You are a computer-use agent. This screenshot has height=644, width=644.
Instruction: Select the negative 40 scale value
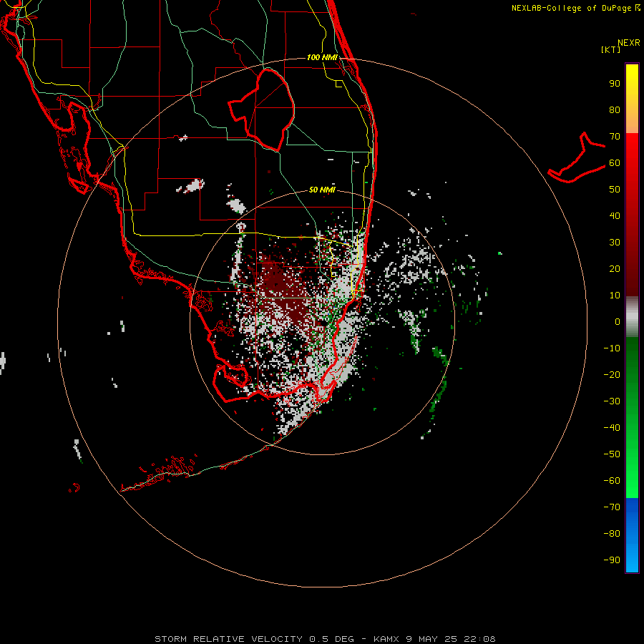pos(612,428)
